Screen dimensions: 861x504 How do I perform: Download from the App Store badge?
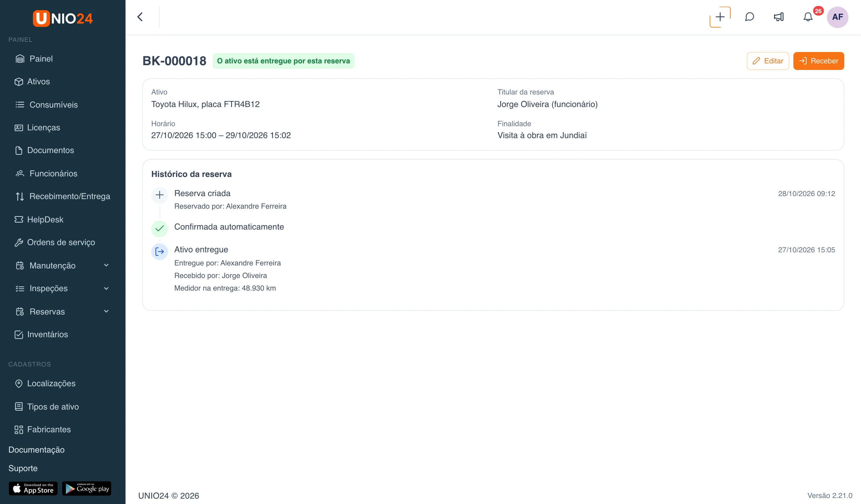[x=33, y=489]
